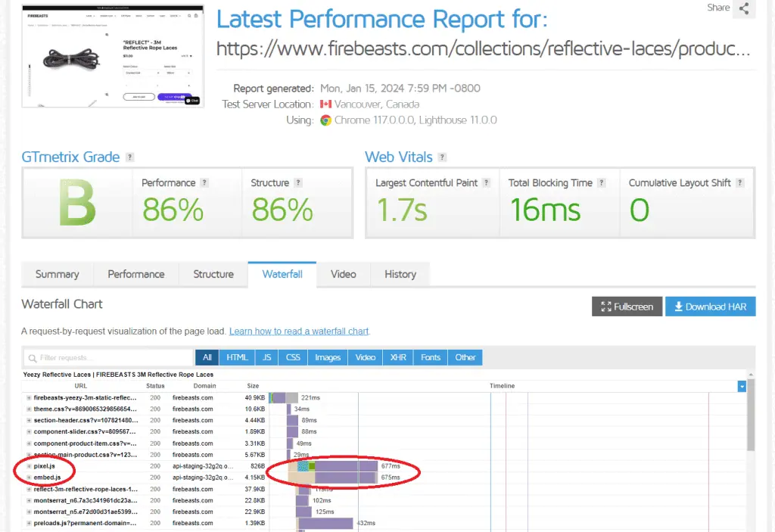Select the pixel.js request name
Screen dimensions: 775x532
[x=45, y=466]
